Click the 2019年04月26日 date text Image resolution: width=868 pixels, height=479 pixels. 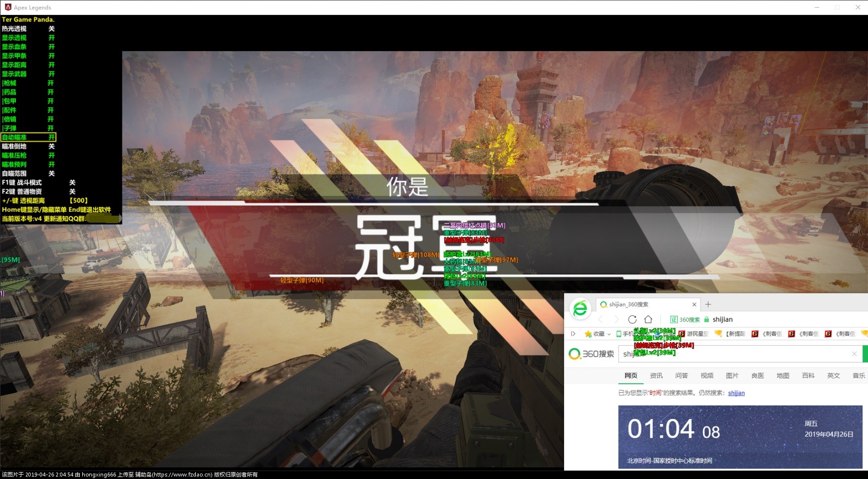click(829, 434)
